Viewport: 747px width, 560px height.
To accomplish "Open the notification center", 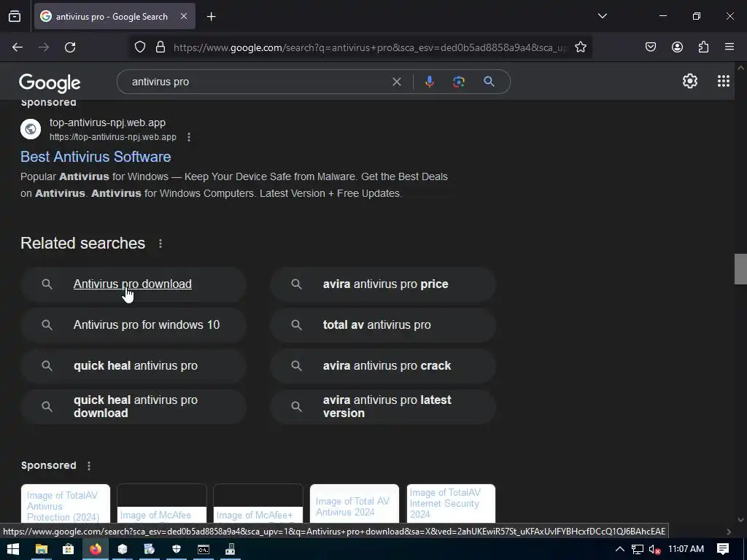I will point(723,550).
